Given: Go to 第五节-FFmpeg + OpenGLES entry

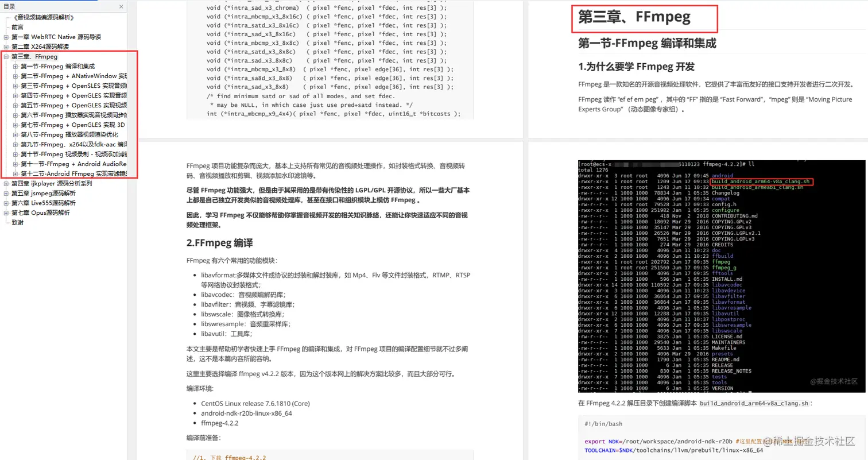Looking at the screenshot, I should coord(73,106).
